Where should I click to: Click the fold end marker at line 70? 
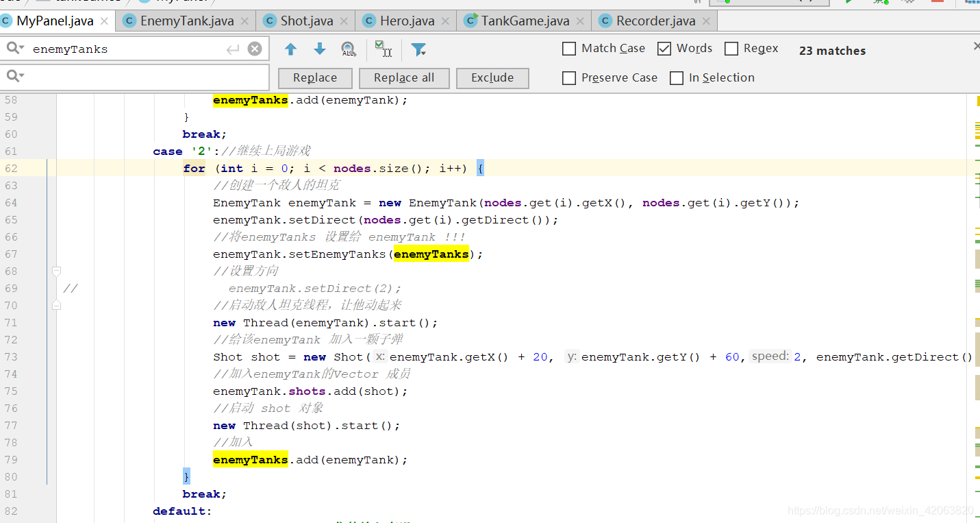click(x=57, y=305)
